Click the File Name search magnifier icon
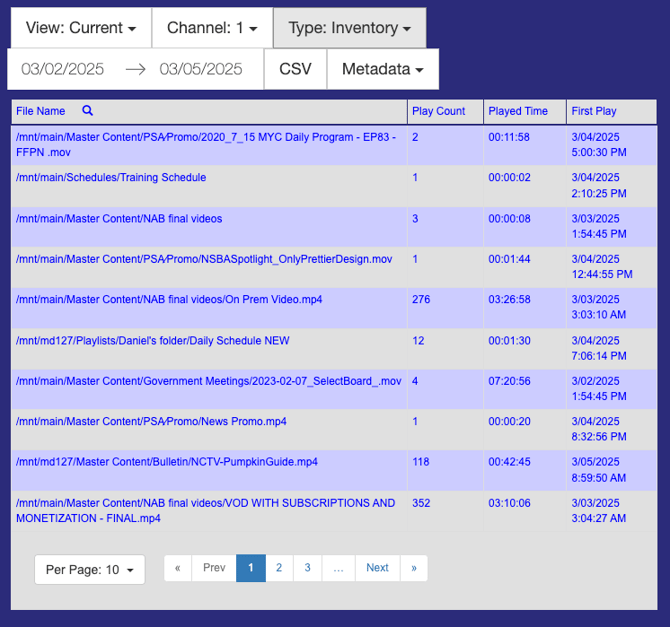The width and height of the screenshot is (670, 627). (x=87, y=111)
